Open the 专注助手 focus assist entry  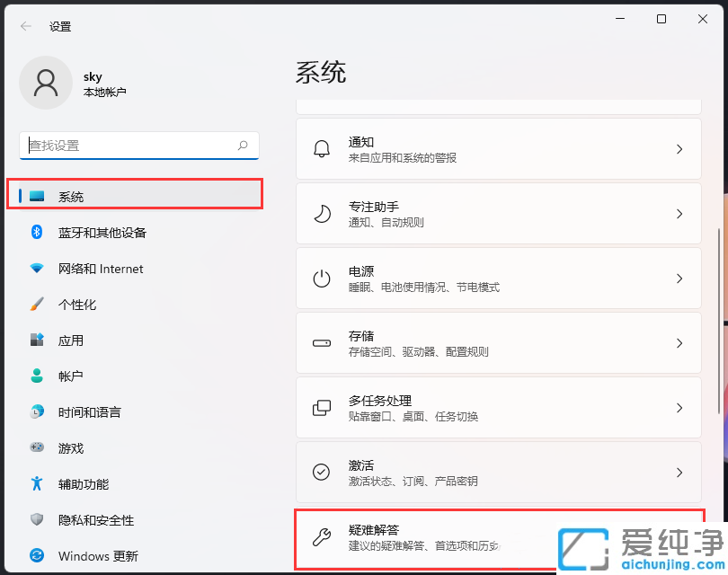pyautogui.click(x=499, y=214)
